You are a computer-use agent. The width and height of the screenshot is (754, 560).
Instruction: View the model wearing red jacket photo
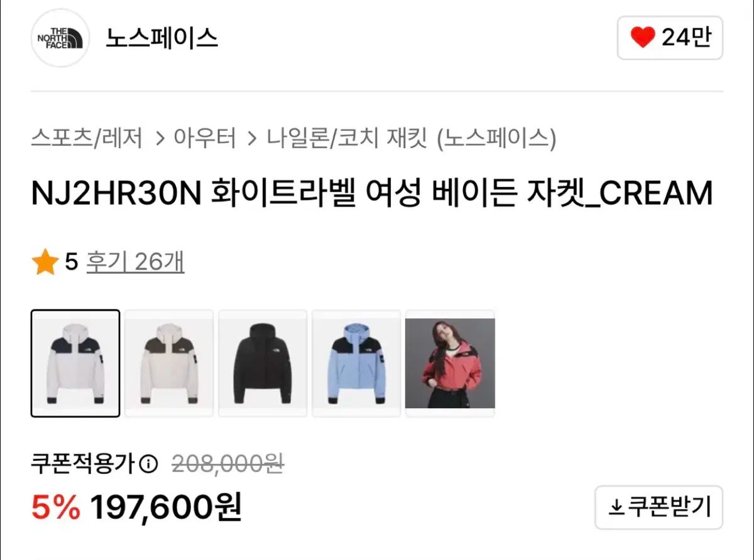[x=450, y=363]
